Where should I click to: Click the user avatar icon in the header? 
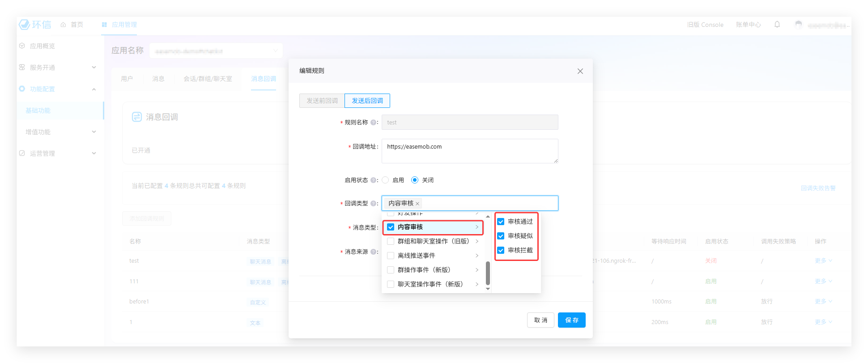pos(799,25)
